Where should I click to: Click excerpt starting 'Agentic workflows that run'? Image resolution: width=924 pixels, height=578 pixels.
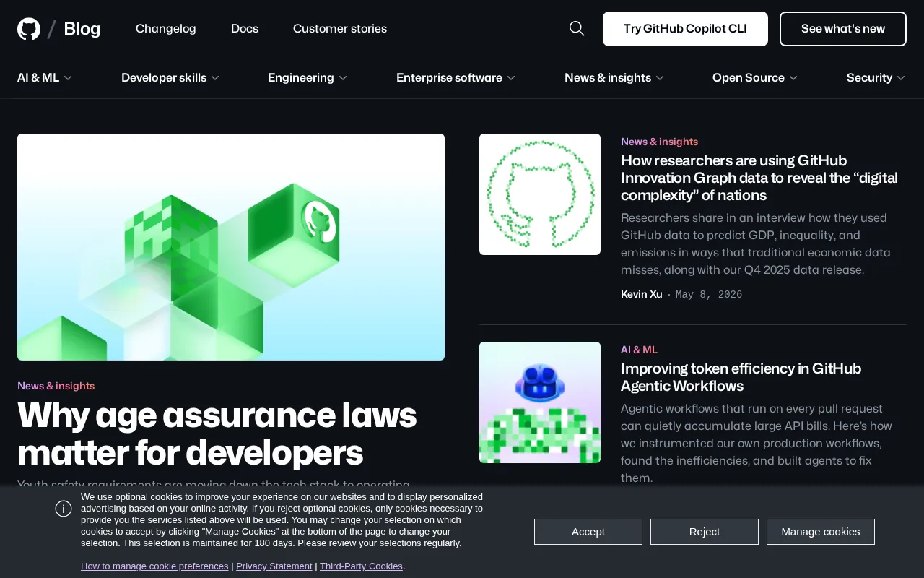[x=757, y=443]
